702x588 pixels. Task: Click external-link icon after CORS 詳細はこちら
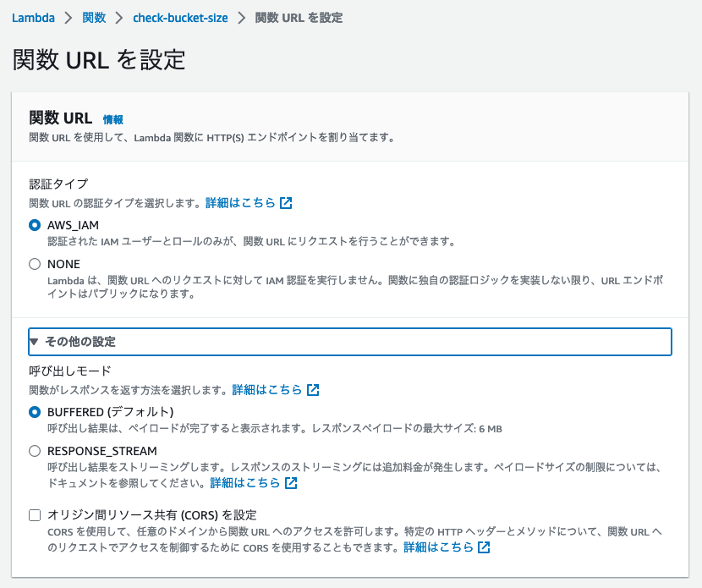click(x=484, y=547)
